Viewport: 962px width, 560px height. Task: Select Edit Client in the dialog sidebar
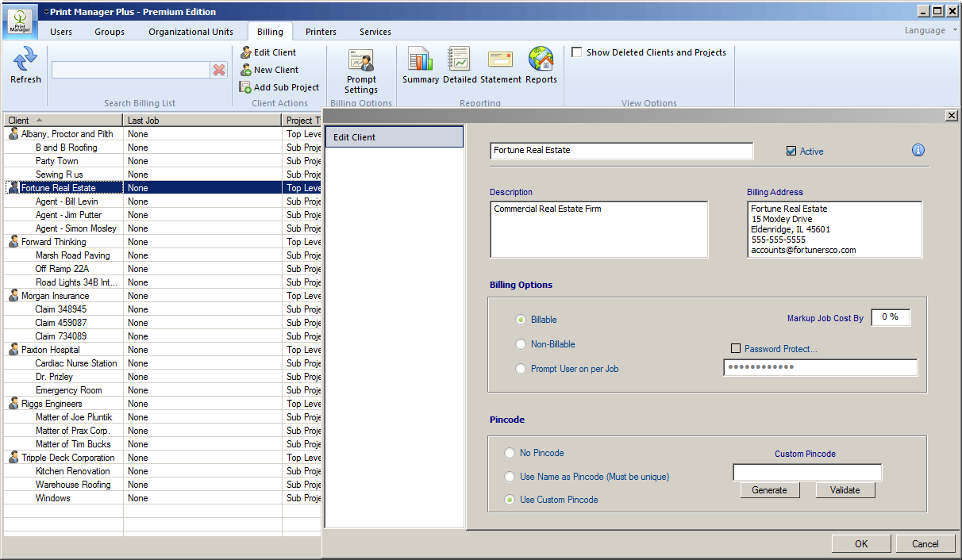coord(394,137)
